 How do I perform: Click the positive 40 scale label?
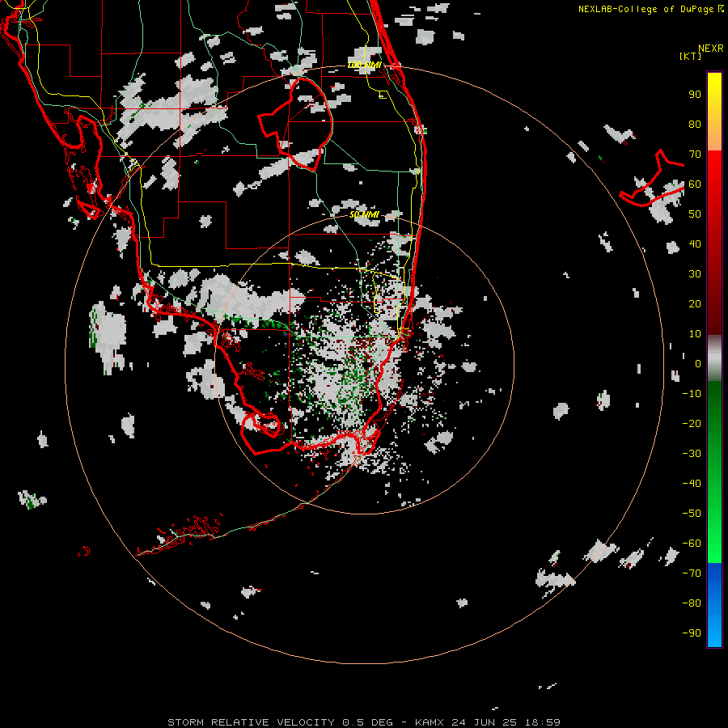tap(695, 243)
